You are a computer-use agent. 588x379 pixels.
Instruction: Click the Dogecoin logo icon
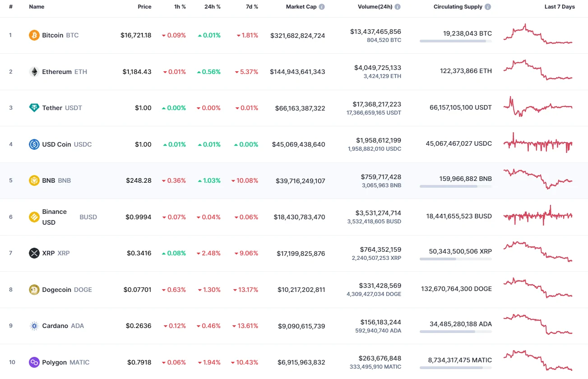coord(33,290)
